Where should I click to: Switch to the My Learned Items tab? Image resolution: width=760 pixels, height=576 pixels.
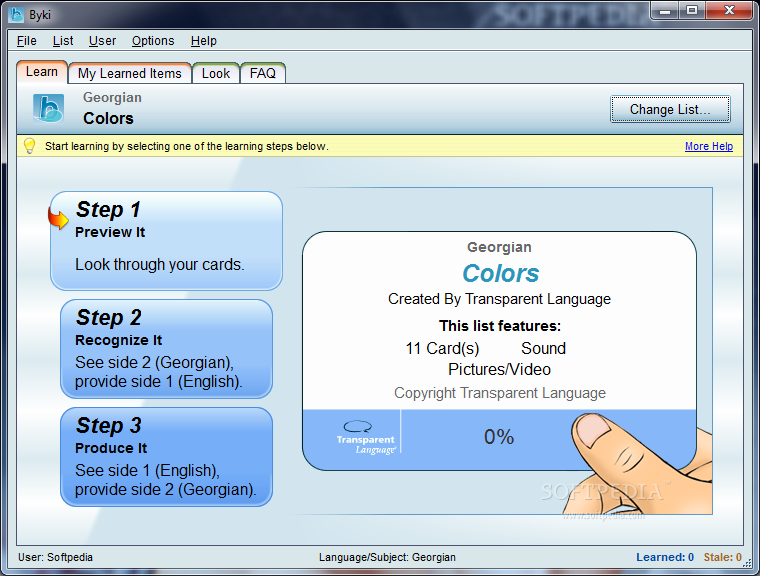coord(129,73)
